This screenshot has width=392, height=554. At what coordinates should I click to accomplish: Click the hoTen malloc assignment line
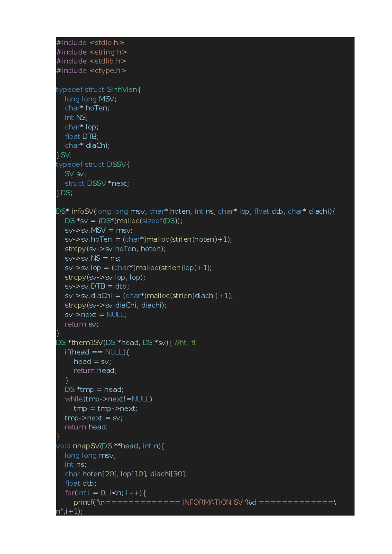[148, 239]
